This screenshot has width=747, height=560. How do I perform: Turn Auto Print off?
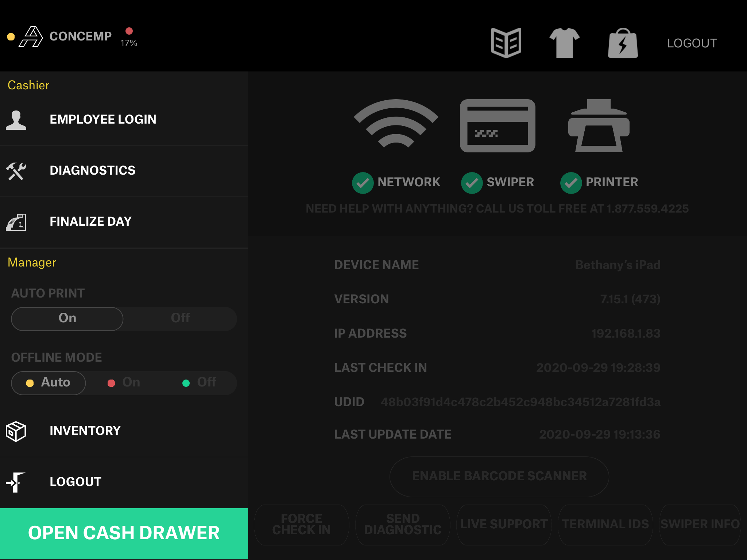pos(180,318)
